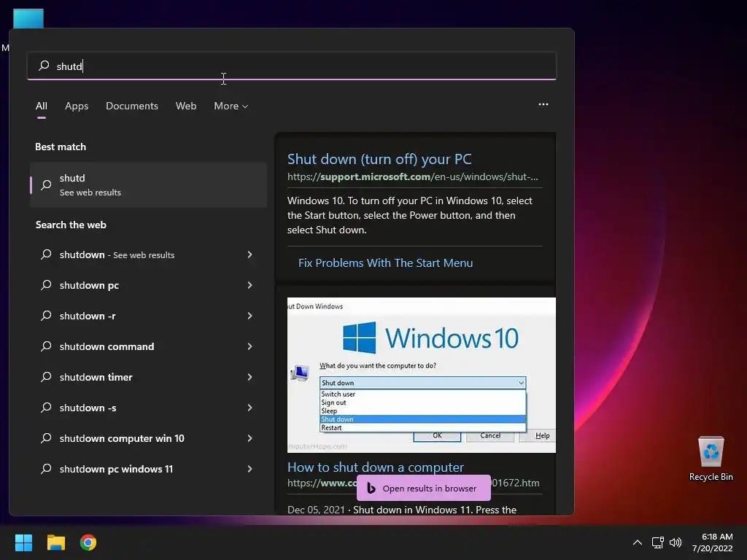Click Open results in browser button
Image resolution: width=747 pixels, height=560 pixels.
click(424, 488)
